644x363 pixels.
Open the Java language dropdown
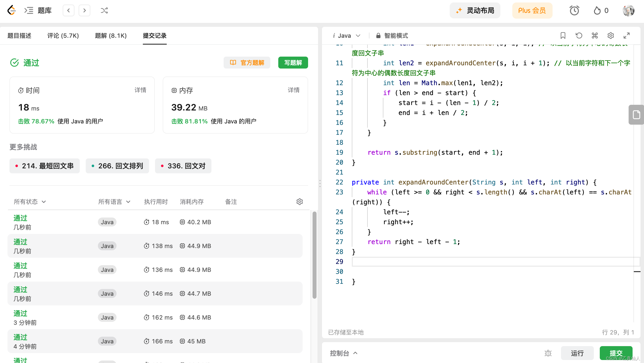[x=347, y=36]
